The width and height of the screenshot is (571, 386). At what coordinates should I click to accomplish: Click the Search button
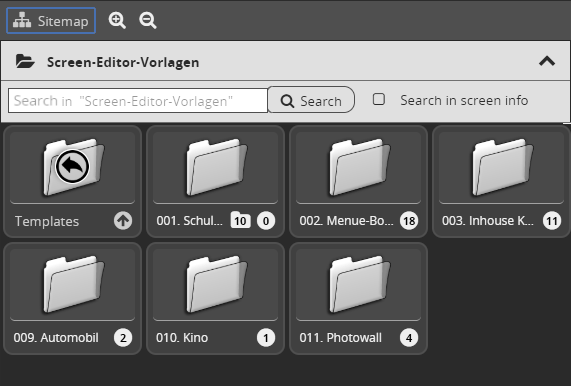311,100
